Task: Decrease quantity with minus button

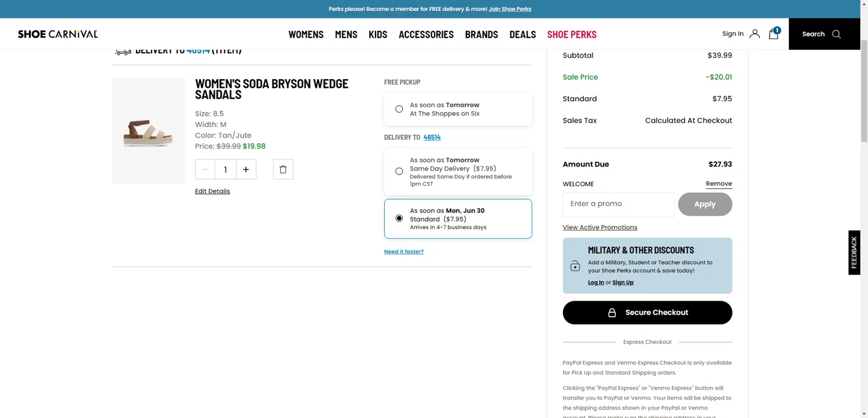Action: pyautogui.click(x=205, y=169)
